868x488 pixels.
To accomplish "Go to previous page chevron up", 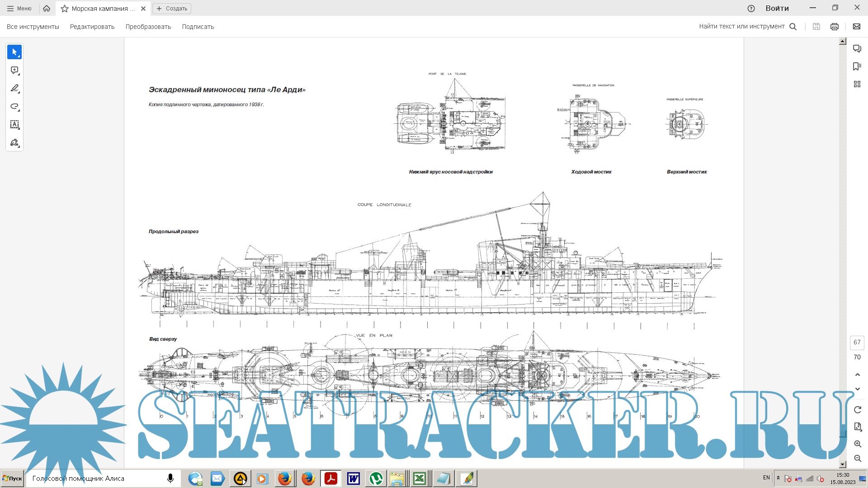I will pos(857,375).
